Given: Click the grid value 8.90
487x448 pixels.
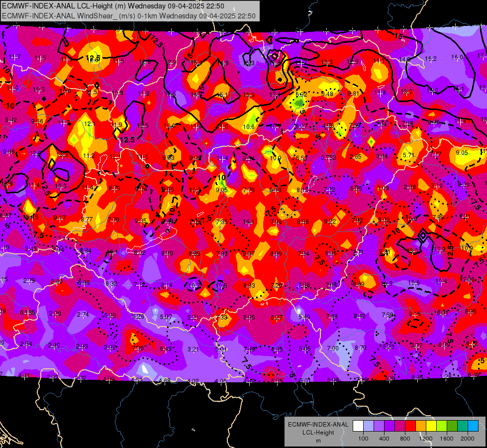Looking at the screenshot, I should (167, 253).
